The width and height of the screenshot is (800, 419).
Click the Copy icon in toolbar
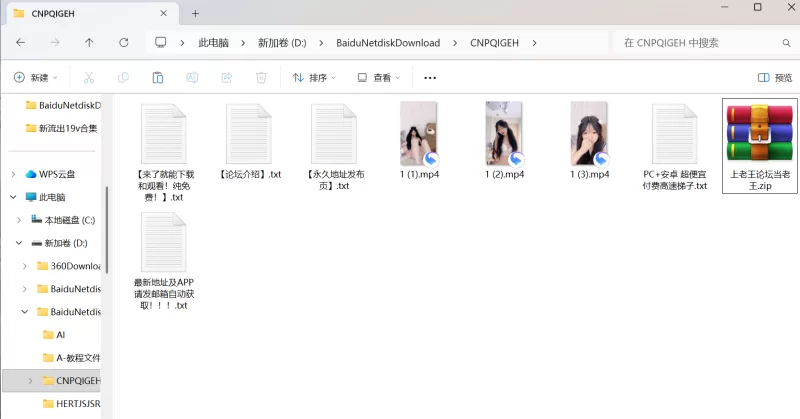tap(123, 78)
